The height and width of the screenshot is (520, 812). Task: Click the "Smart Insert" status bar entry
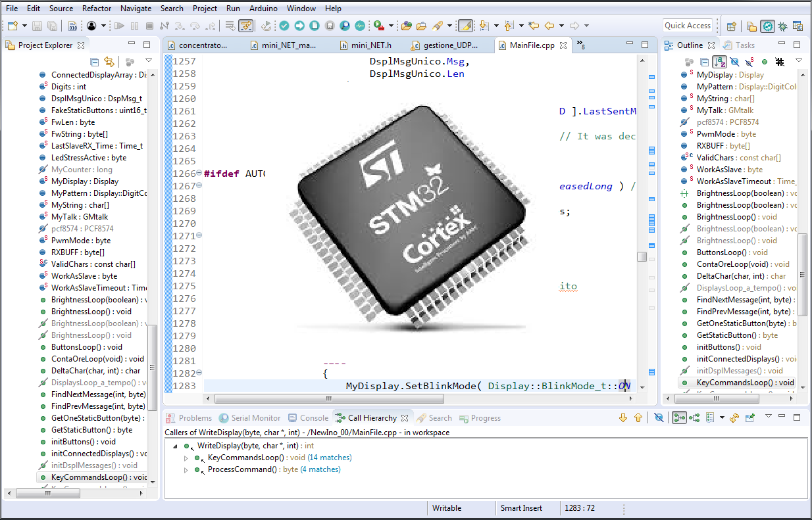click(522, 508)
